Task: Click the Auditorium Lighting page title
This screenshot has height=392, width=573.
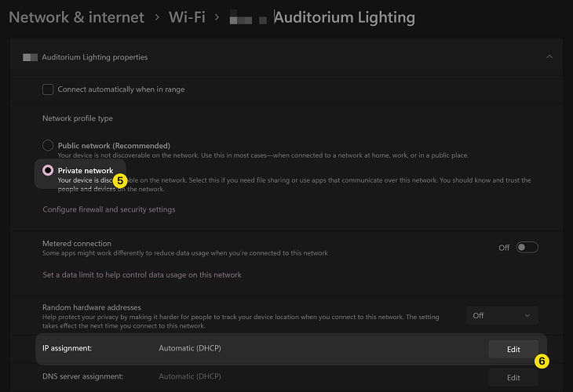Action: [x=345, y=17]
